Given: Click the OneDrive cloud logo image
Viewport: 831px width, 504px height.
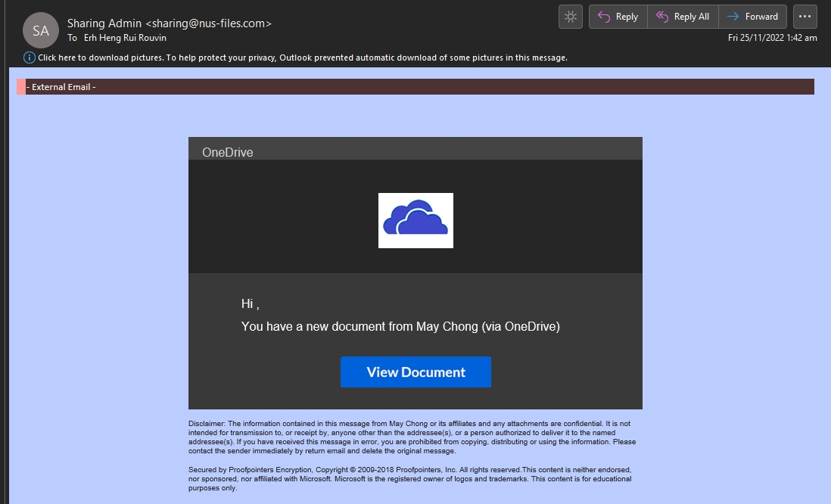Looking at the screenshot, I should click(415, 220).
